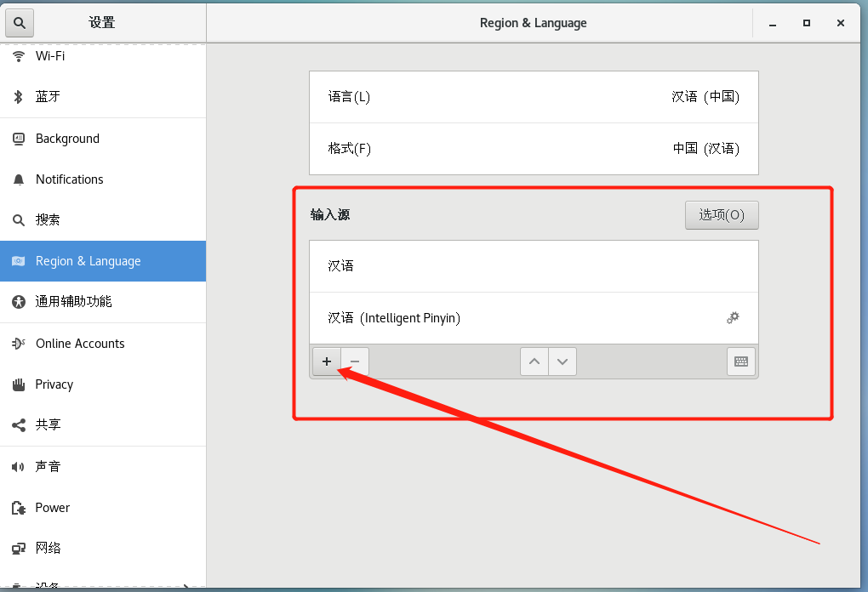Maximize the settings window
Screen dimensions: 868x592
(807, 23)
